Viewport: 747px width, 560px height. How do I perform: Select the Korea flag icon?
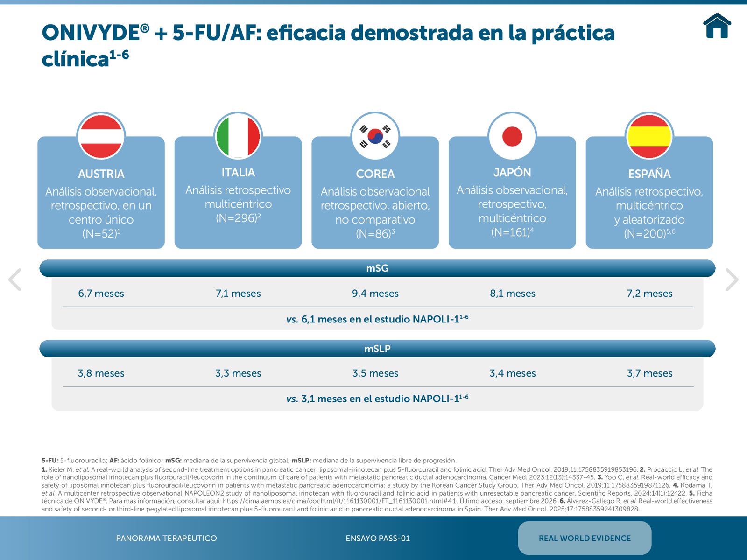pyautogui.click(x=375, y=136)
